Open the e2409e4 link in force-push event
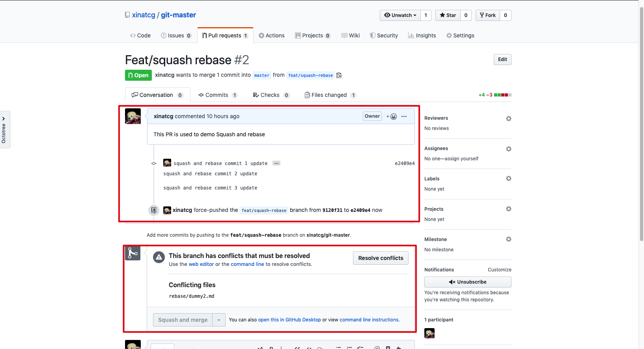Image resolution: width=644 pixels, height=349 pixels. [360, 210]
